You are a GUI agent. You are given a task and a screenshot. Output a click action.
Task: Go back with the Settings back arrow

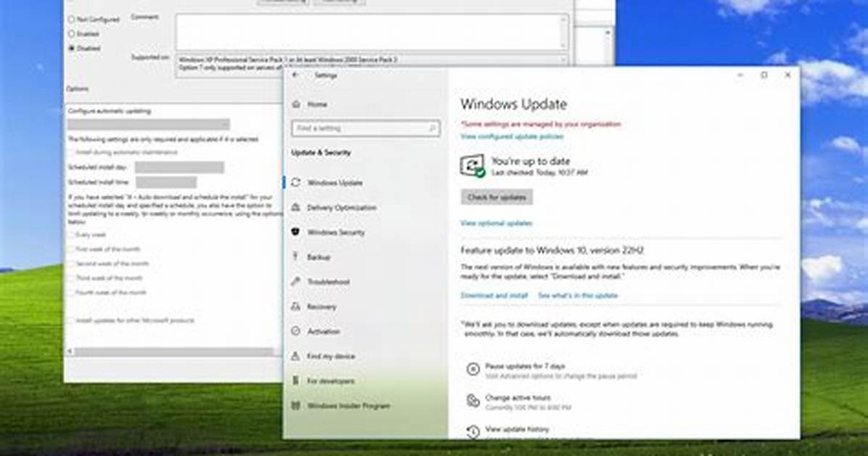(x=295, y=75)
